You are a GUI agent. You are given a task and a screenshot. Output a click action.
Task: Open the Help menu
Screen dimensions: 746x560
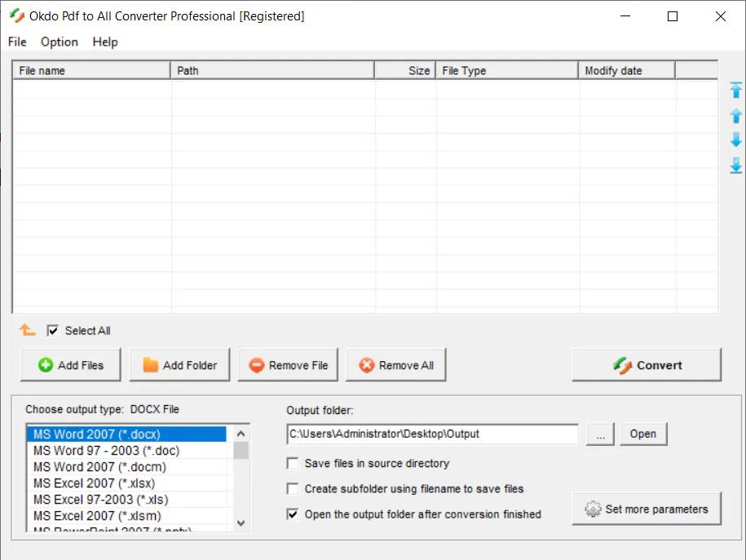click(x=104, y=42)
